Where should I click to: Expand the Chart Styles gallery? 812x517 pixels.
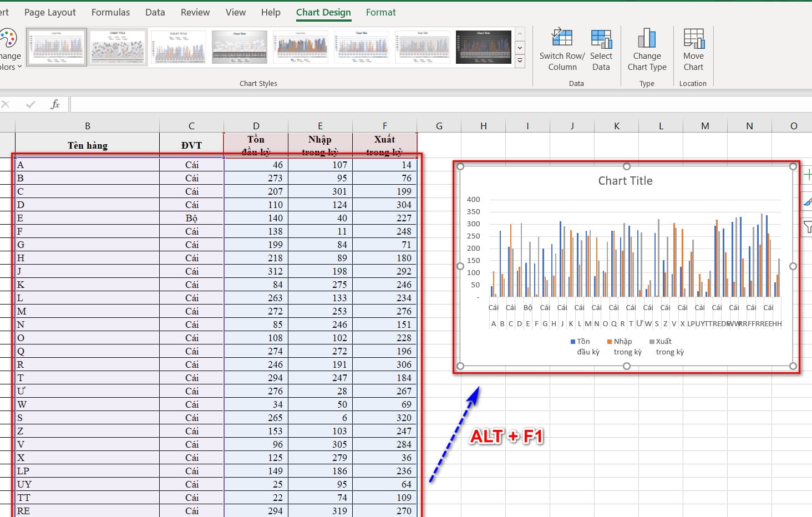point(520,61)
